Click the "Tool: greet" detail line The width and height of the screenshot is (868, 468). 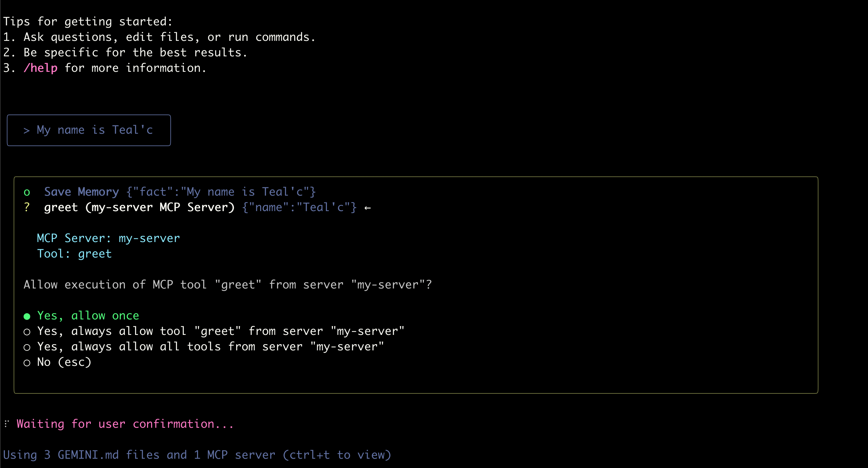tap(74, 254)
